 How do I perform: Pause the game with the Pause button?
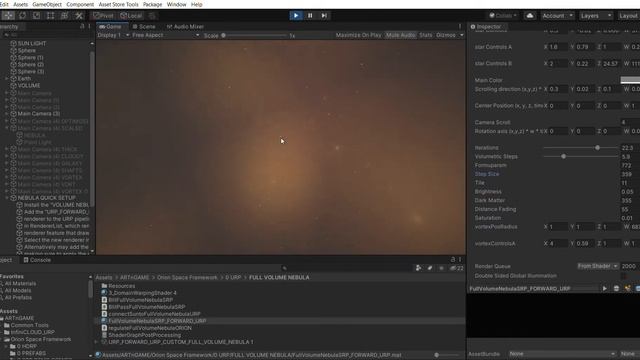(310, 16)
